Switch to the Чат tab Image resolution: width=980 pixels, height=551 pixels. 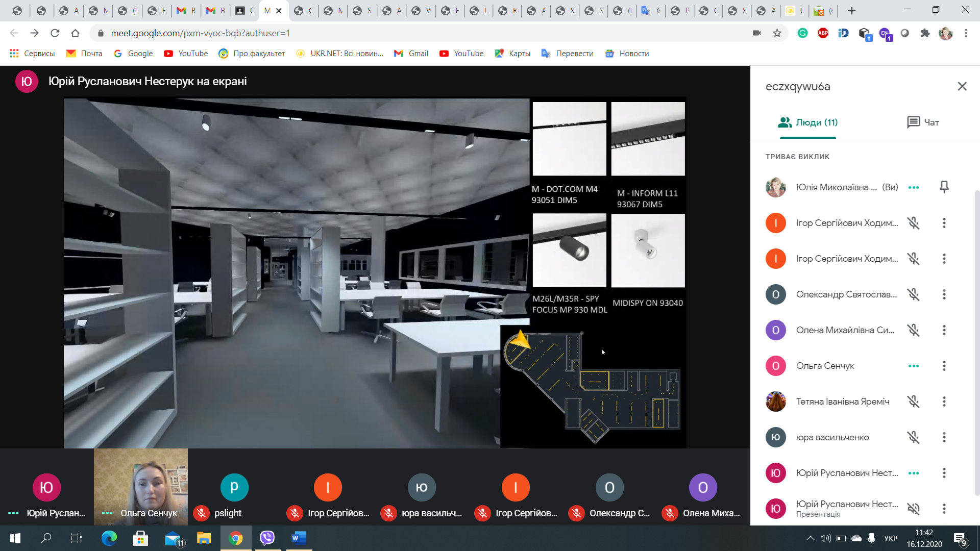click(x=923, y=122)
